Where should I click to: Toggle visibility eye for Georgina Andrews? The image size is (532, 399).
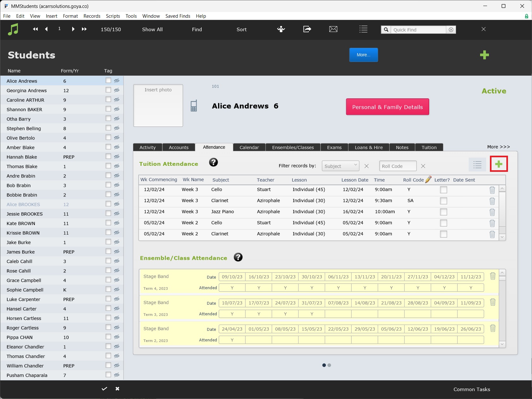tap(117, 90)
